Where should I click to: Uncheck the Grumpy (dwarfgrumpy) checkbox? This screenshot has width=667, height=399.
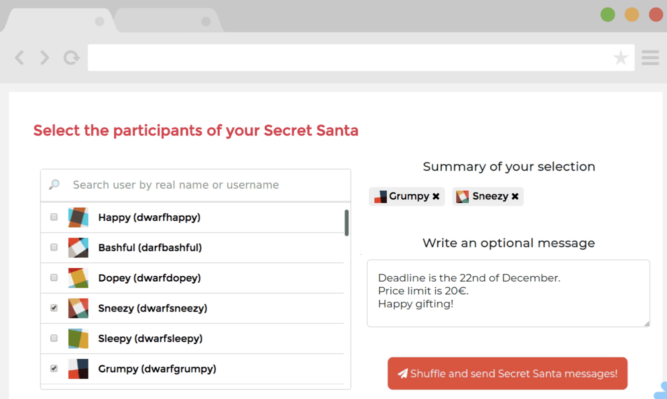[x=54, y=368]
